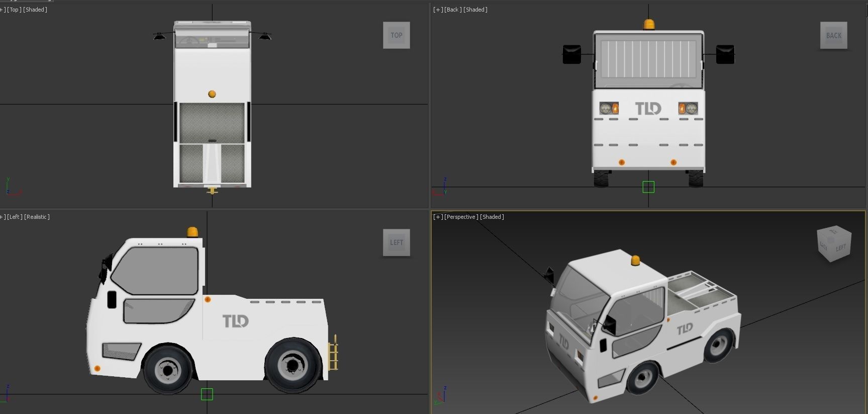
Task: Select orange beacon light in Back viewport
Action: click(x=649, y=25)
